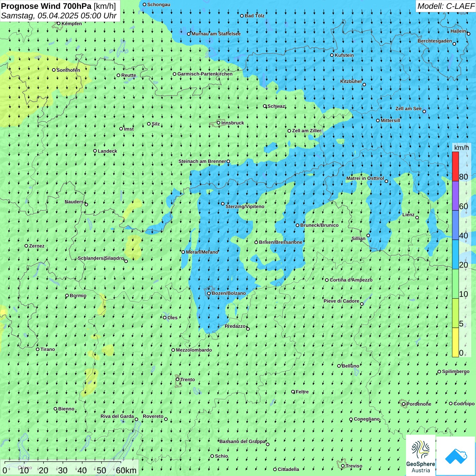Click the red segment of wind legend
The width and height of the screenshot is (476, 476).
[455, 166]
